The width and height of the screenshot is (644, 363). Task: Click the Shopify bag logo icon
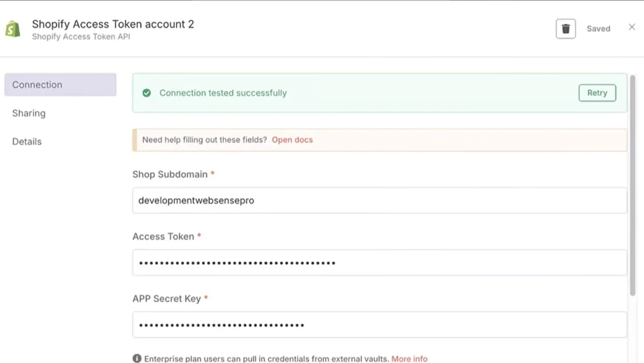(13, 29)
